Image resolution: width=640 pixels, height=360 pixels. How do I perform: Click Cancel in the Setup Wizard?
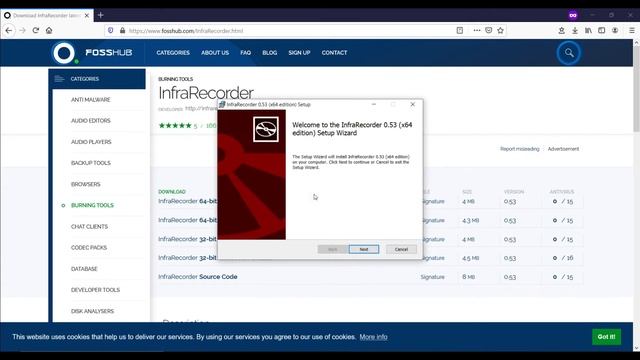click(x=401, y=249)
